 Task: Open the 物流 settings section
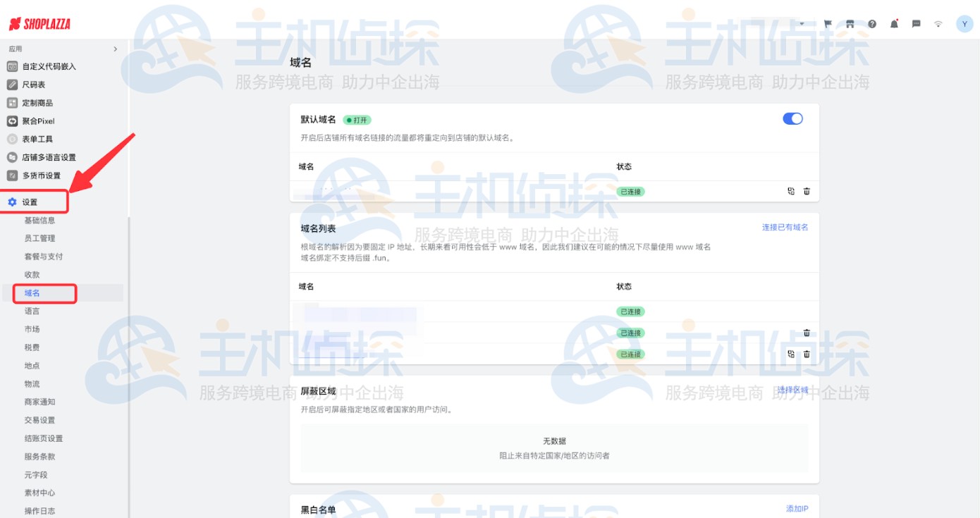[x=32, y=383]
